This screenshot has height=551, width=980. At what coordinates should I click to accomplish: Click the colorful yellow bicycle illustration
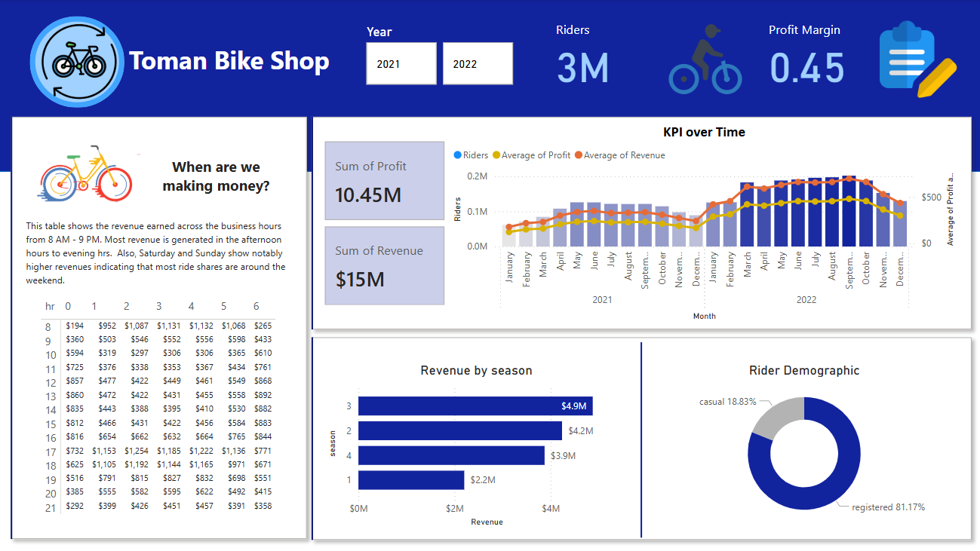(x=85, y=173)
